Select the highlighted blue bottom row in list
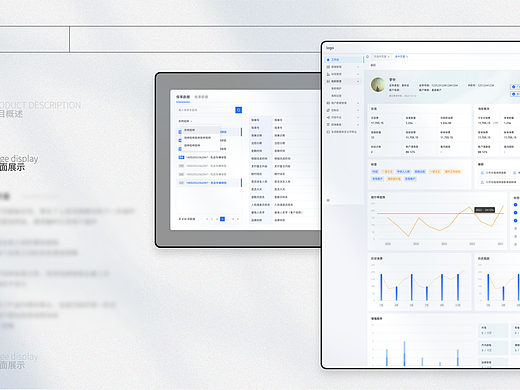 tap(209, 183)
